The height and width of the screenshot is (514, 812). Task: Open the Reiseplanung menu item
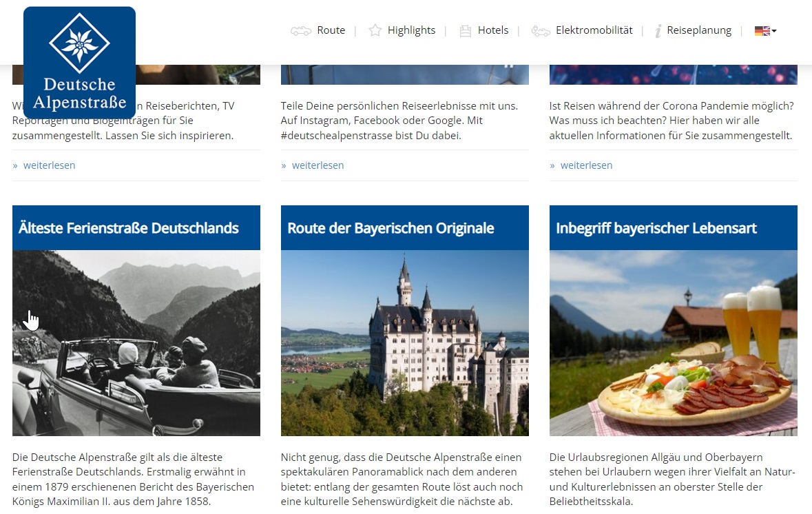point(699,30)
